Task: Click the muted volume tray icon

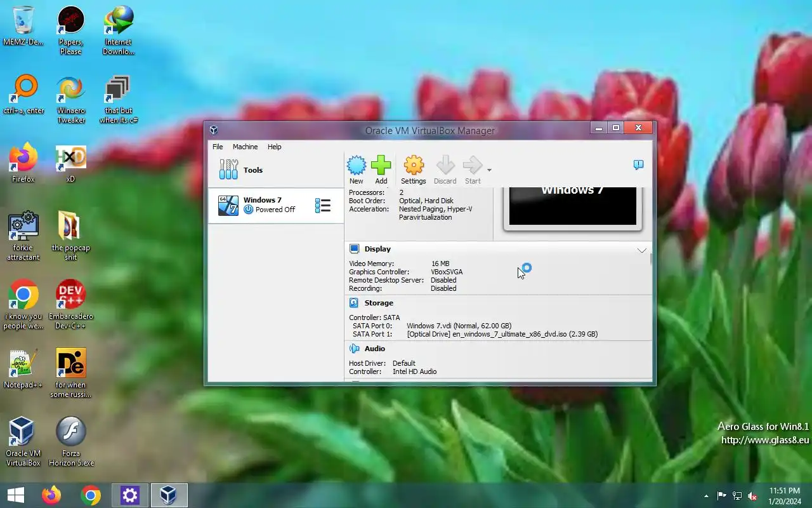Action: coord(752,496)
